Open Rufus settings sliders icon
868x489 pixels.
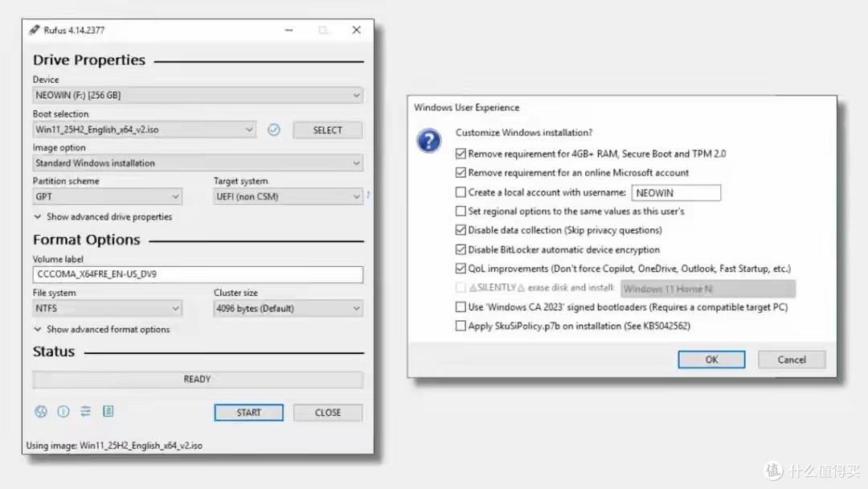85,411
